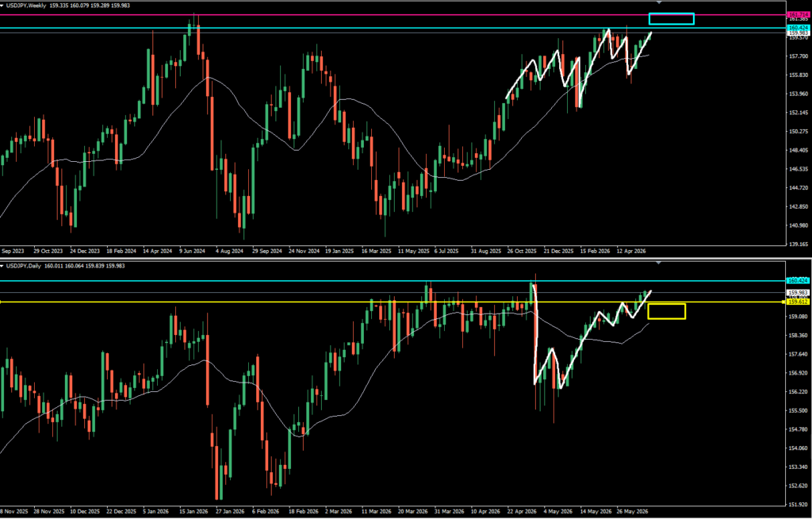Screen dimensions: 812x519
Task: Click the Daily chart shift marker triangle
Action: [659, 263]
